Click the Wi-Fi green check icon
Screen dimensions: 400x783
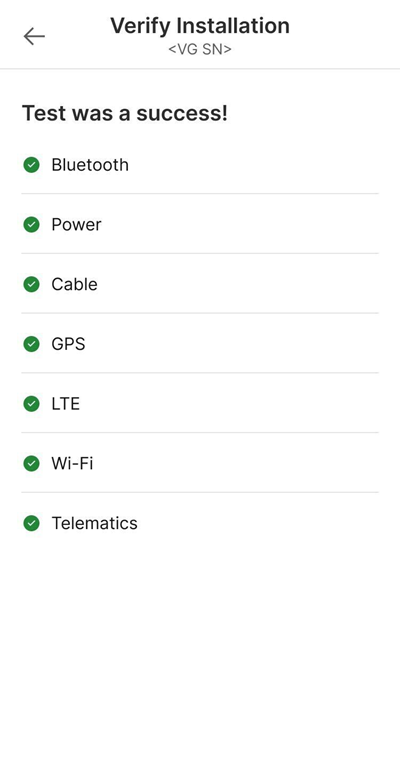(31, 463)
